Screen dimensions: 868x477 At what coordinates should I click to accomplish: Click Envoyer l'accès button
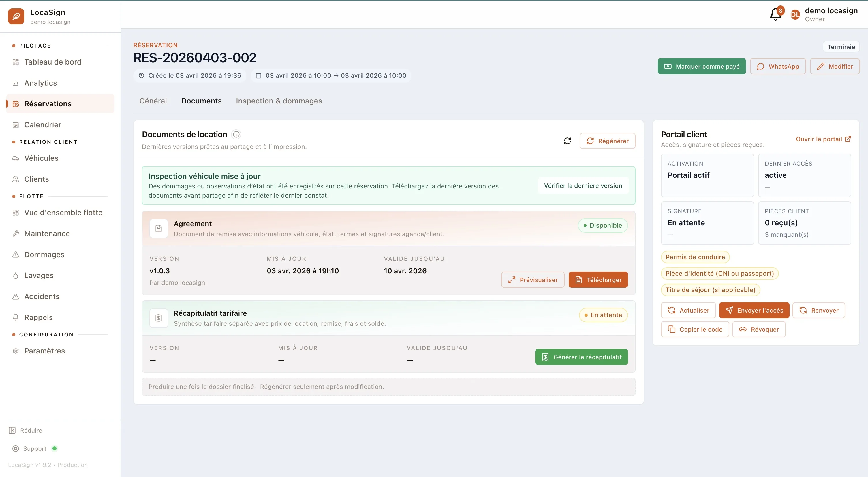(x=754, y=311)
